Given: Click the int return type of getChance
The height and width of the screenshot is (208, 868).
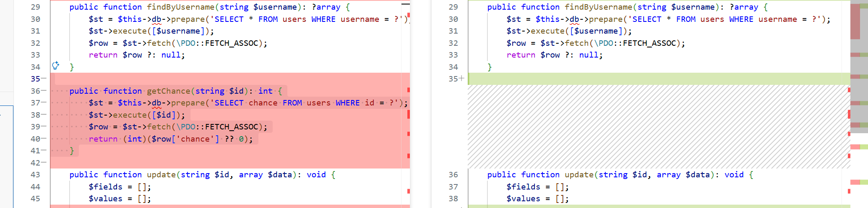Looking at the screenshot, I should tap(266, 91).
